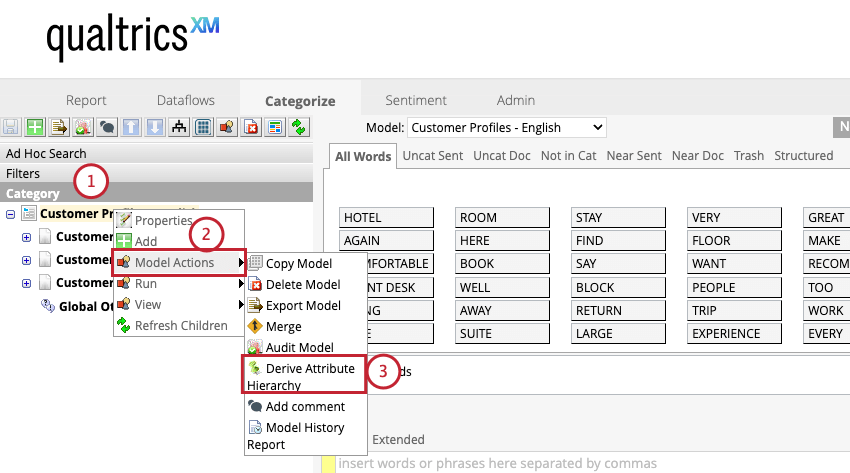850x473 pixels.
Task: Click the grid view toolbar icon
Action: point(203,127)
